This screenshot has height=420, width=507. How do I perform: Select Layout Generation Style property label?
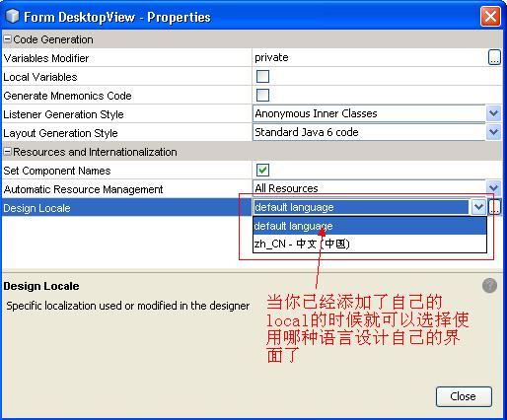point(60,133)
